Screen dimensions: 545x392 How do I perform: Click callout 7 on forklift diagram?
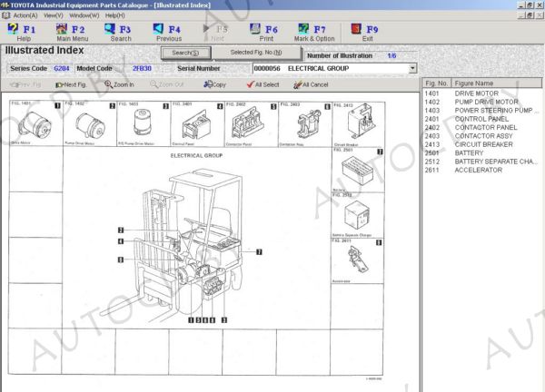(259, 252)
